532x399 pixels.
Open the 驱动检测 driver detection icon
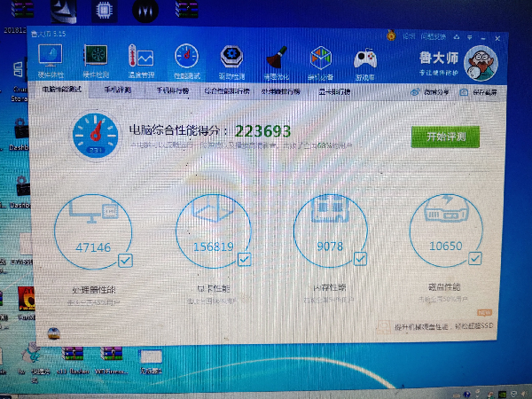(x=231, y=61)
